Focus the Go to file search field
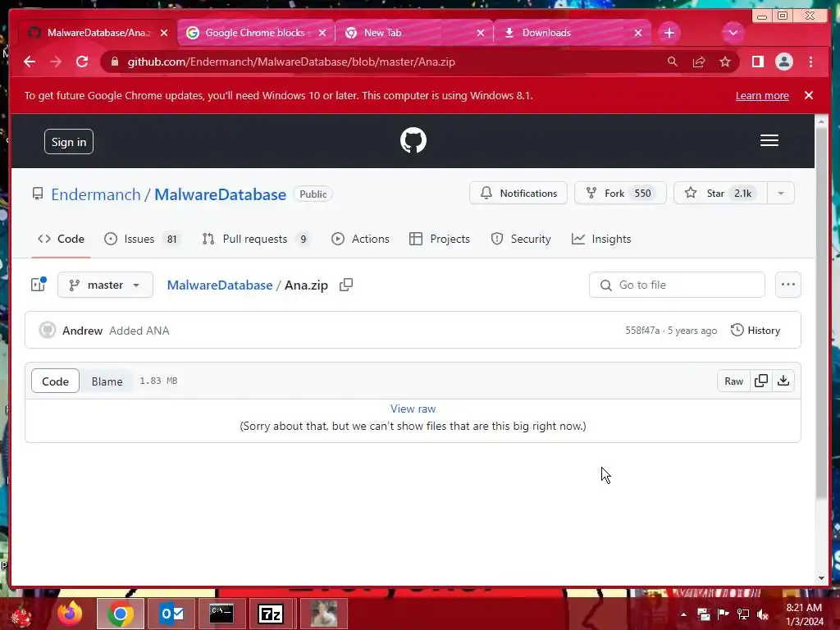Viewport: 840px width, 630px height. (677, 285)
